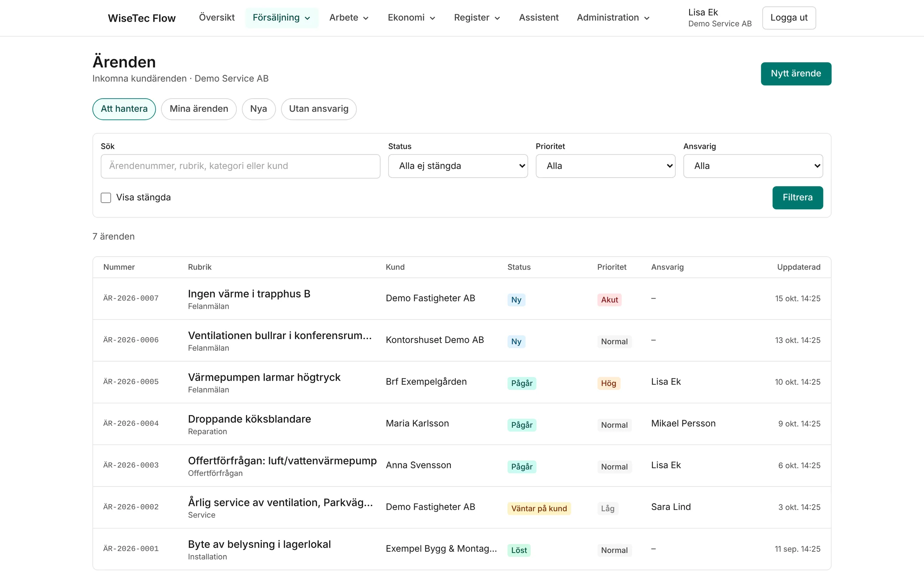Show the Nya cases tab
This screenshot has width=924, height=578.
point(258,109)
